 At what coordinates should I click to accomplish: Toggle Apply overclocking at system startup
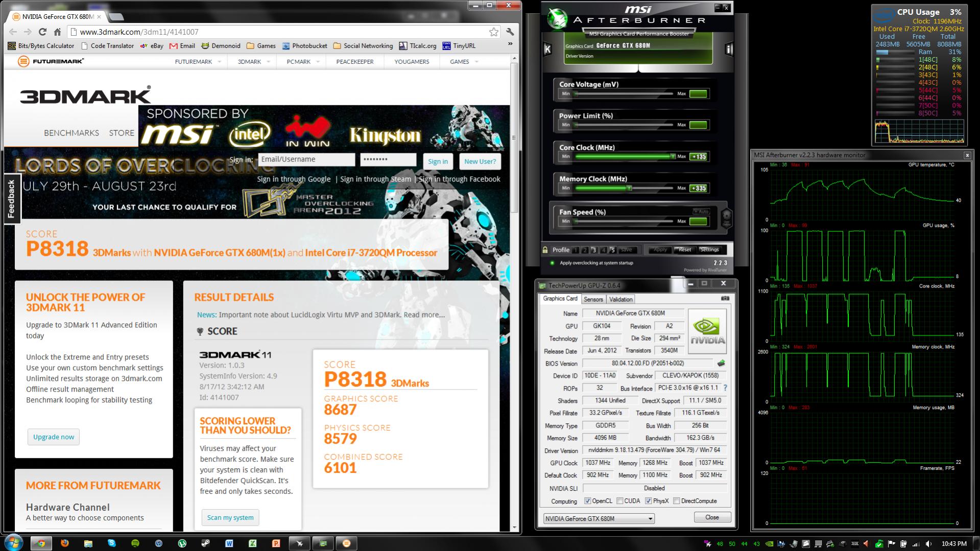pyautogui.click(x=552, y=263)
